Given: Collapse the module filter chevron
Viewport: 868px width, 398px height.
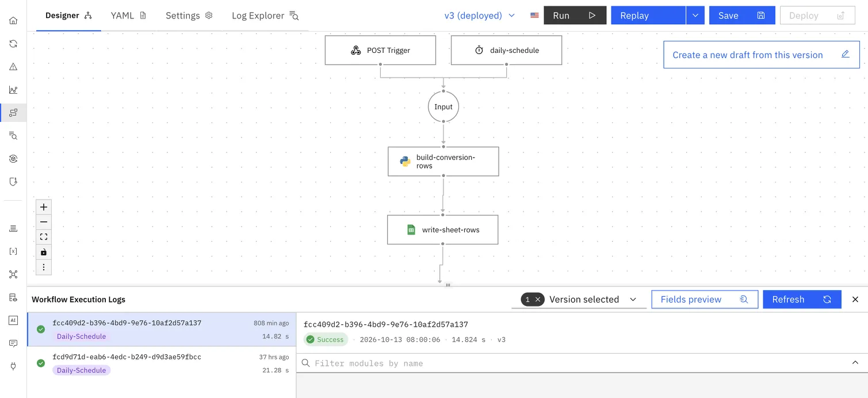Looking at the screenshot, I should point(855,363).
